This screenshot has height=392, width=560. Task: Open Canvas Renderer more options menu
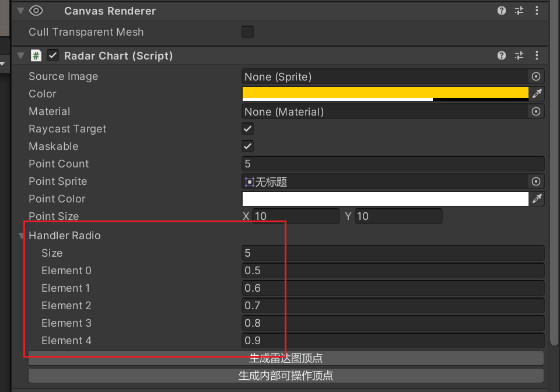click(537, 11)
